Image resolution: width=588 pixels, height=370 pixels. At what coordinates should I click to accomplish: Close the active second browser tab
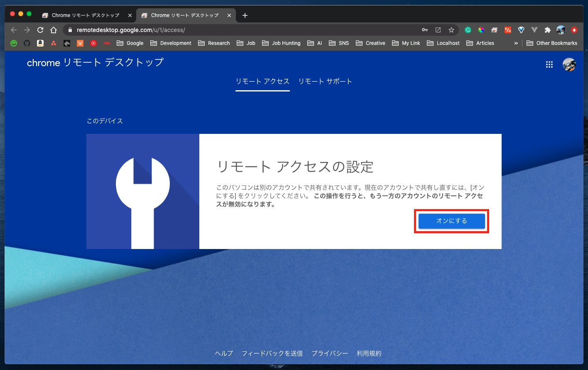(x=229, y=15)
